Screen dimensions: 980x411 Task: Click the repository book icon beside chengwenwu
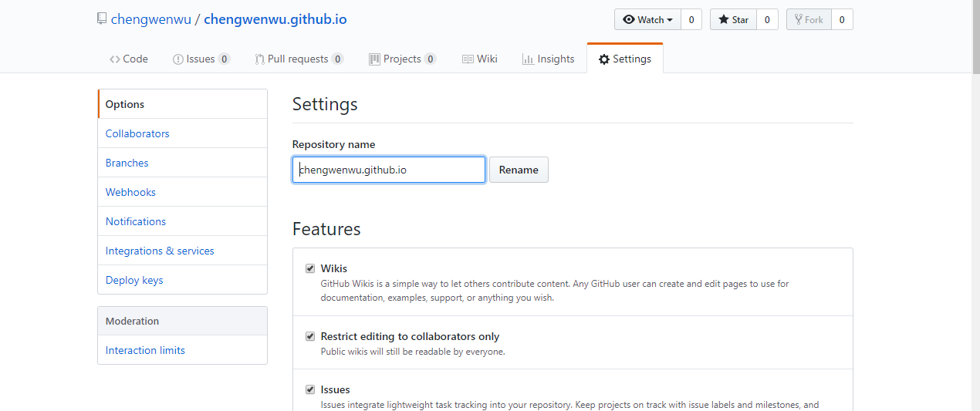tap(102, 19)
